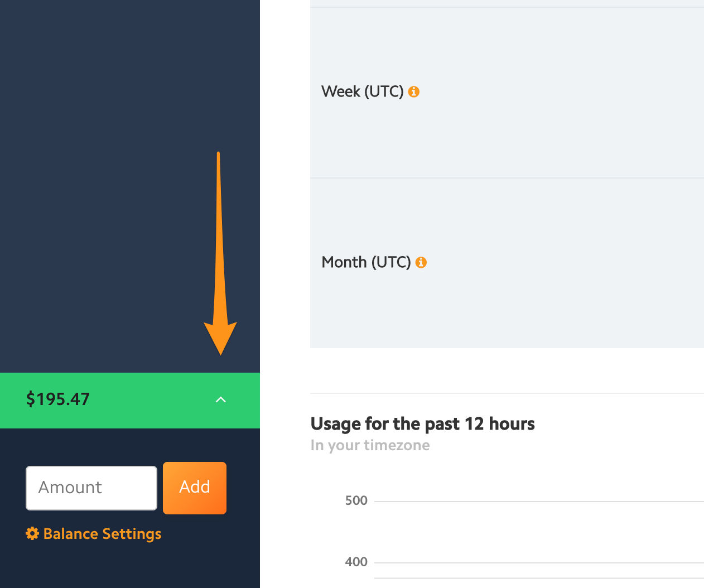The height and width of the screenshot is (588, 704).
Task: Collapse the balance panel with the chevron
Action: pos(221,399)
